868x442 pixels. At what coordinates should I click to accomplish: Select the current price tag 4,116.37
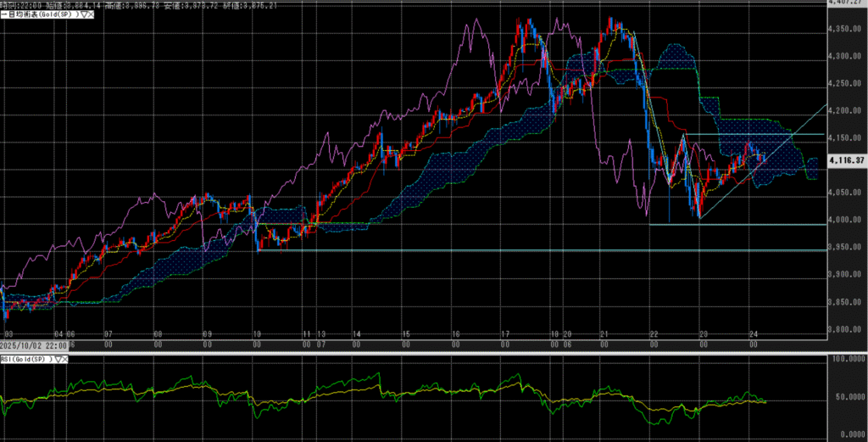(x=846, y=159)
